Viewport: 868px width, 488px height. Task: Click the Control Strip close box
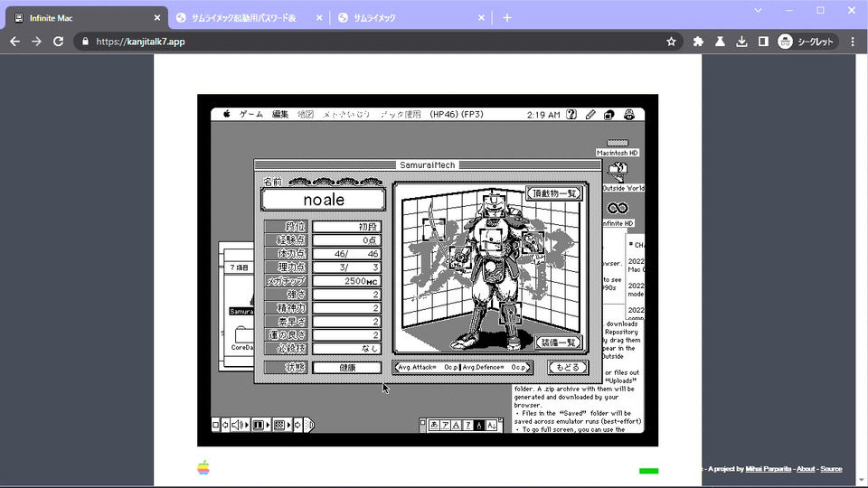(x=215, y=425)
